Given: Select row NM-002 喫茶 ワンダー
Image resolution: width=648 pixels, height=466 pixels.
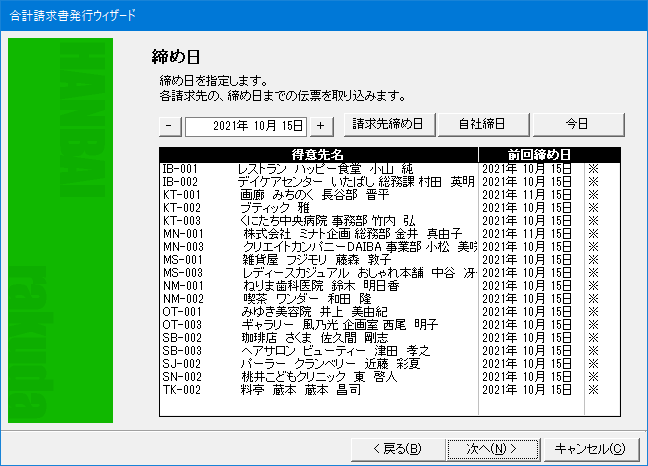Looking at the screenshot, I should (390, 299).
